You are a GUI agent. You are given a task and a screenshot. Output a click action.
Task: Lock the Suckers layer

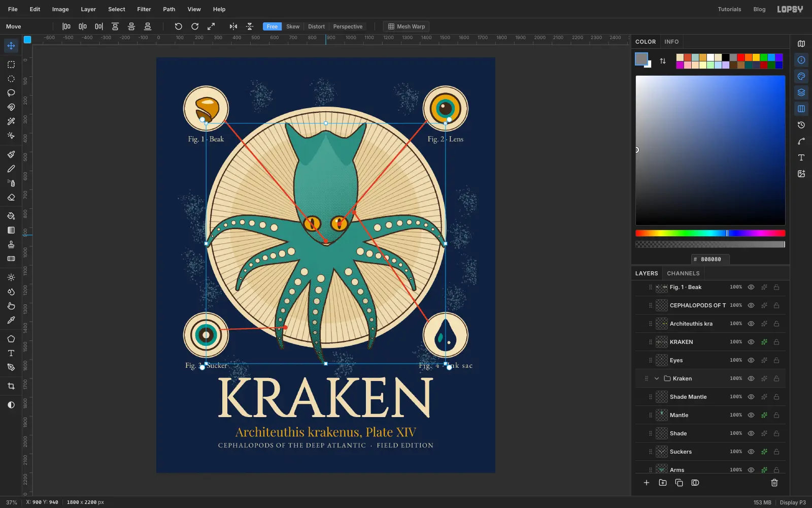click(776, 452)
